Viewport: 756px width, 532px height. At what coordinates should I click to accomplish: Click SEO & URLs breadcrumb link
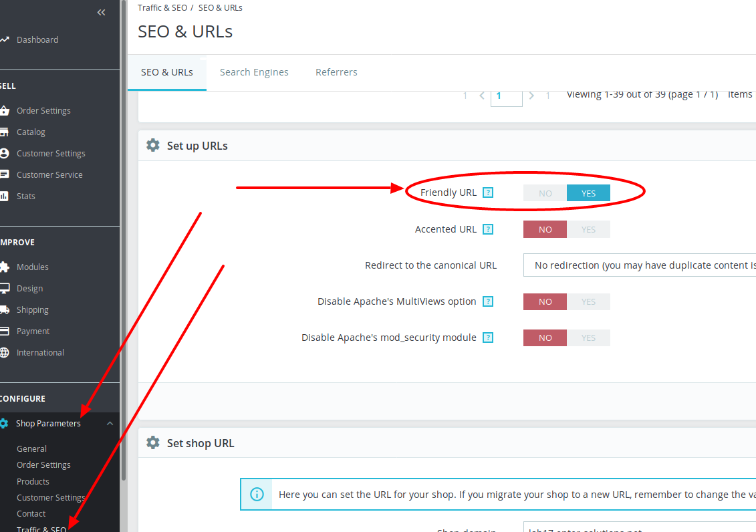tap(221, 8)
